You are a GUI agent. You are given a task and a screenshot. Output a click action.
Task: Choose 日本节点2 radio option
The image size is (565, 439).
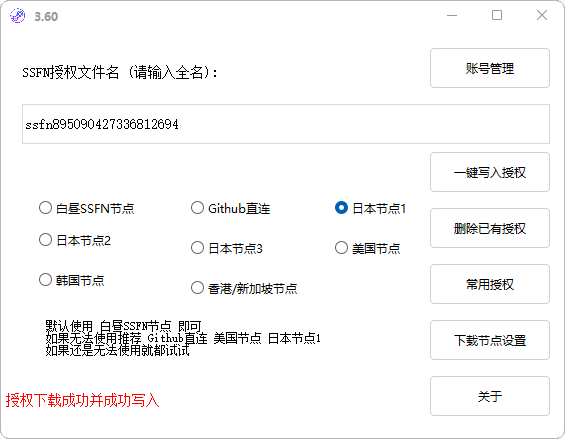click(x=75, y=240)
